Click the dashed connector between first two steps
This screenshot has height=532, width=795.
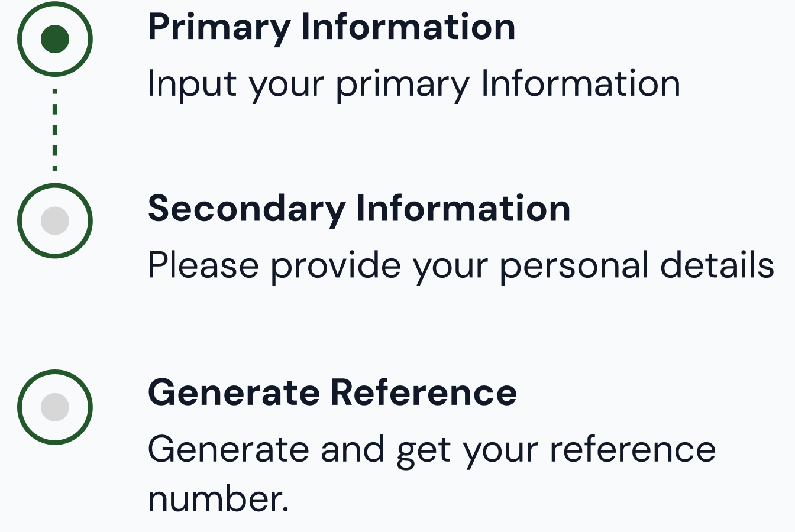click(55, 129)
